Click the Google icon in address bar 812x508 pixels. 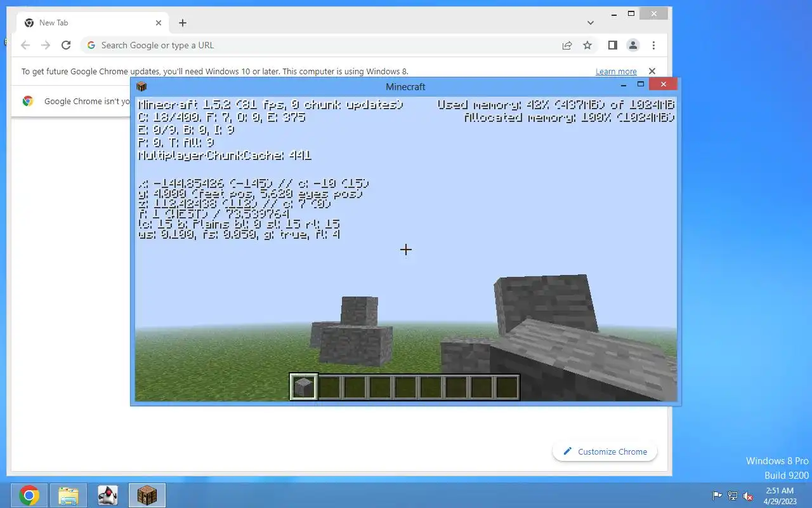[x=91, y=45]
